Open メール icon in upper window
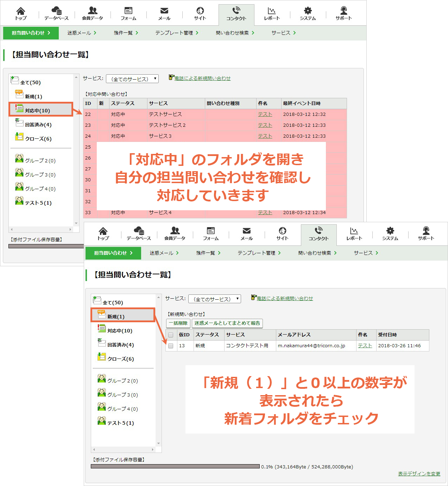This screenshot has height=486, width=448. 164,14
